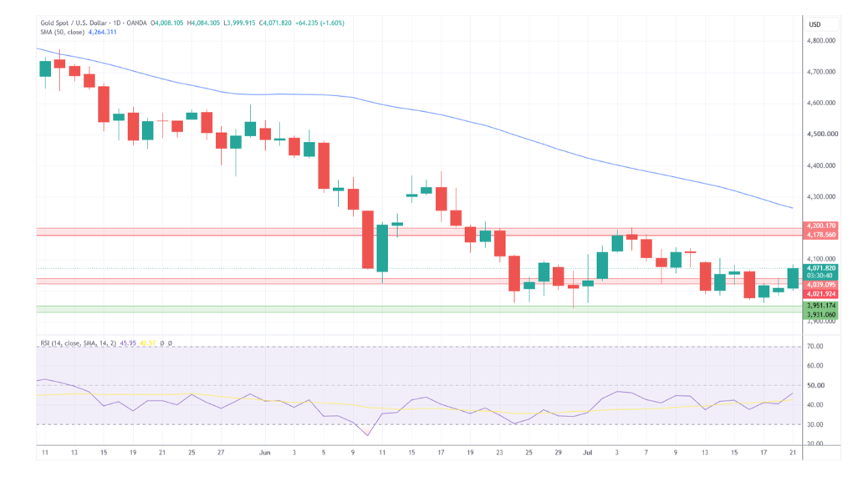Click the 4,500.000 price axis tick
The width and height of the screenshot is (868, 477).
coord(822,134)
